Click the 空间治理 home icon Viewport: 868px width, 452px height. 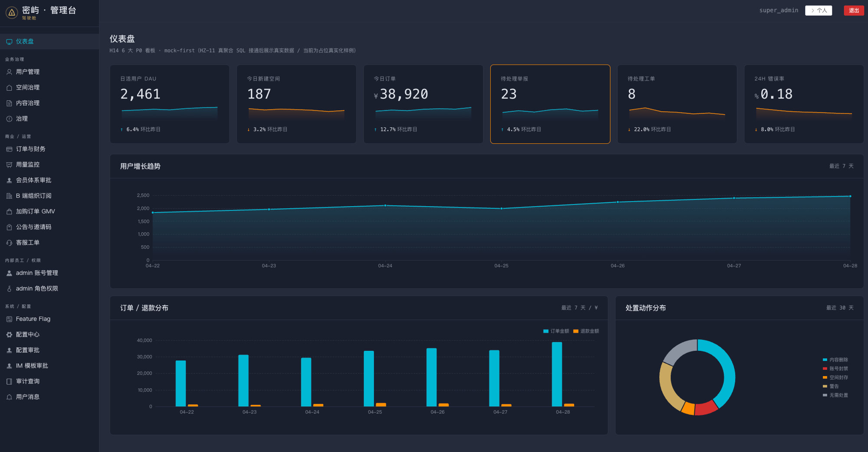[x=9, y=88]
